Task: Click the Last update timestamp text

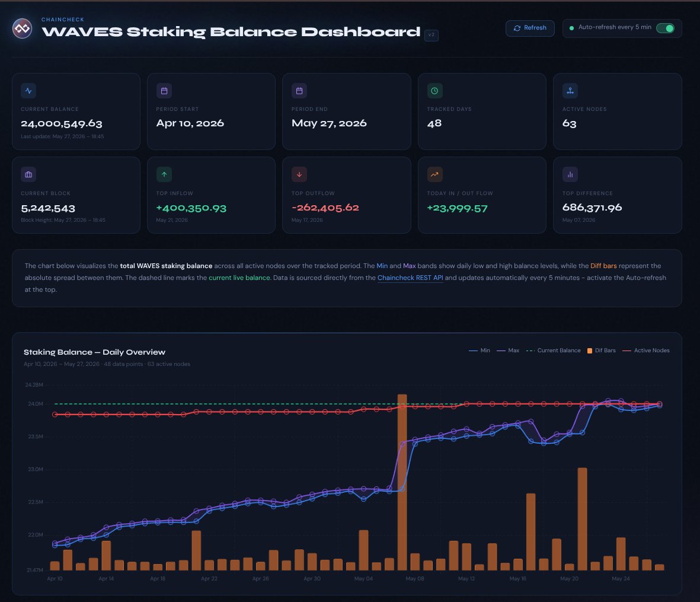Action: click(62, 136)
